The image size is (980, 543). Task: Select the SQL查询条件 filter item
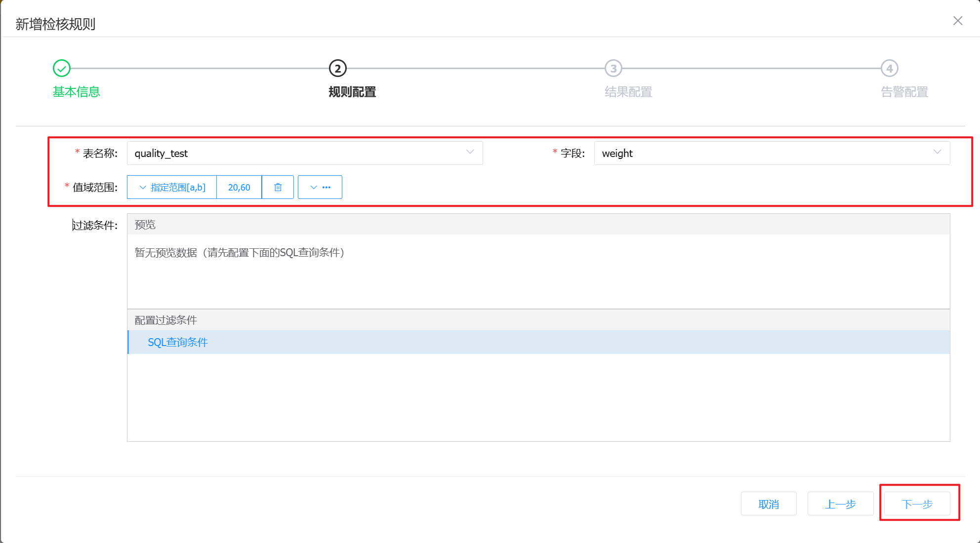[x=178, y=342]
